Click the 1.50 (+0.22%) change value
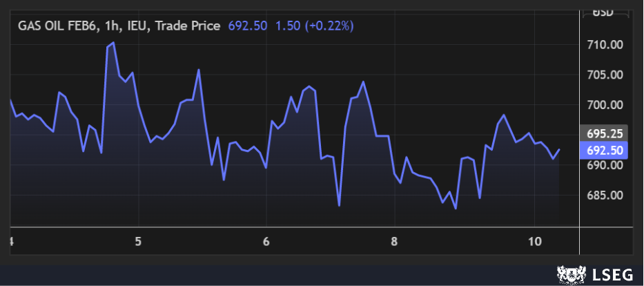Screen dimensions: 644x286 click(x=314, y=26)
